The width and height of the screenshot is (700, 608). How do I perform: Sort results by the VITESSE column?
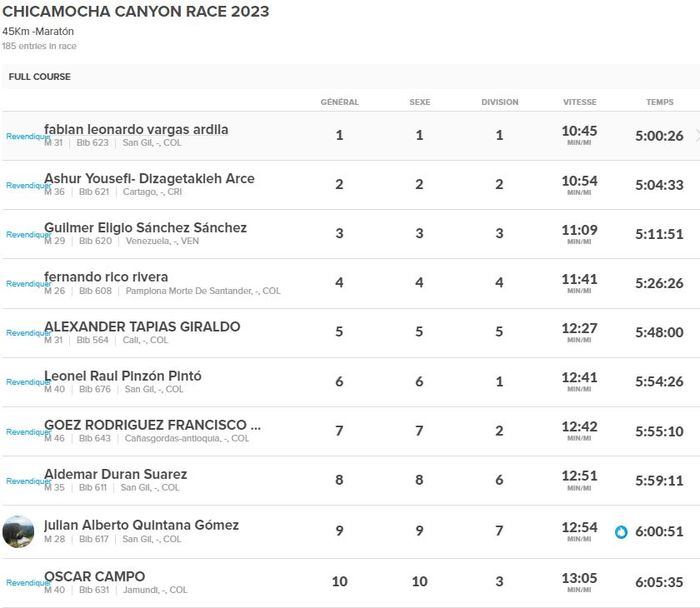[579, 102]
